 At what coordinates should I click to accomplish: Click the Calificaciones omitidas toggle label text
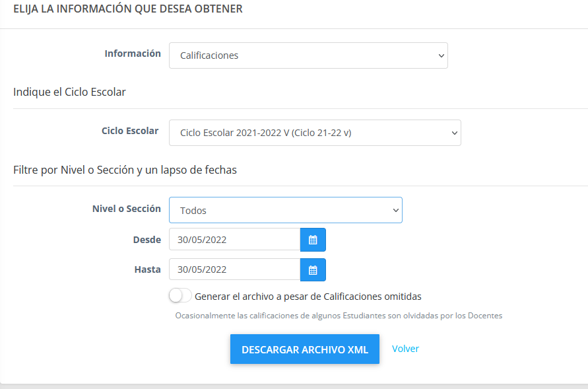coord(308,297)
